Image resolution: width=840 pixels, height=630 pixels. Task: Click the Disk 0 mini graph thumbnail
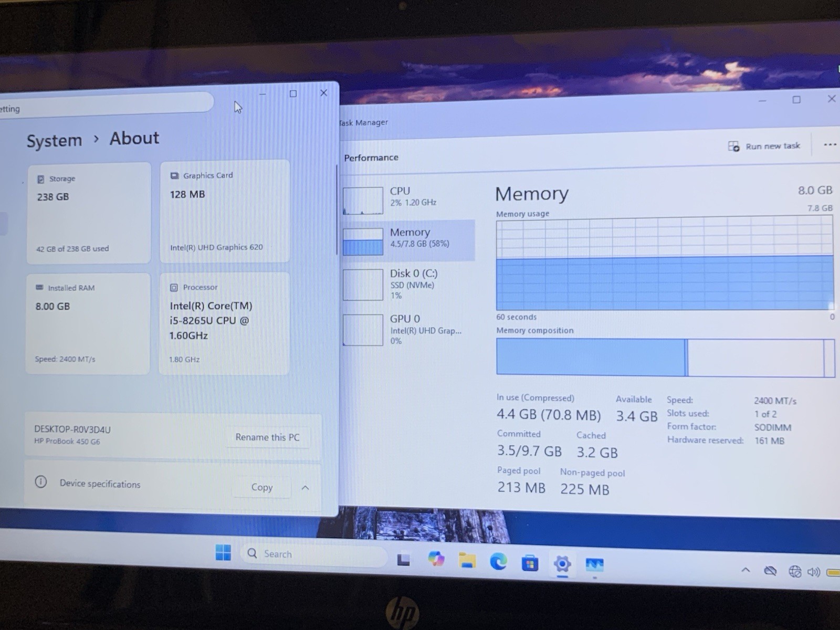pyautogui.click(x=363, y=285)
